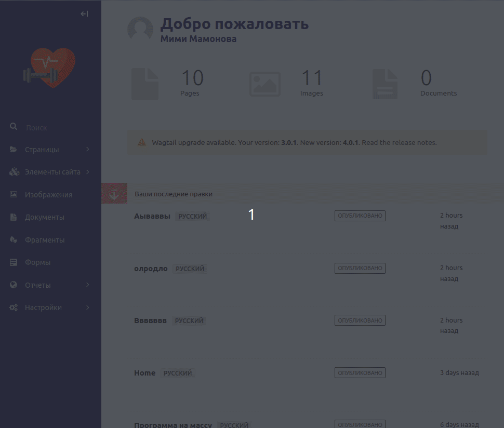Click the picture icon next to Изображения

click(x=13, y=194)
